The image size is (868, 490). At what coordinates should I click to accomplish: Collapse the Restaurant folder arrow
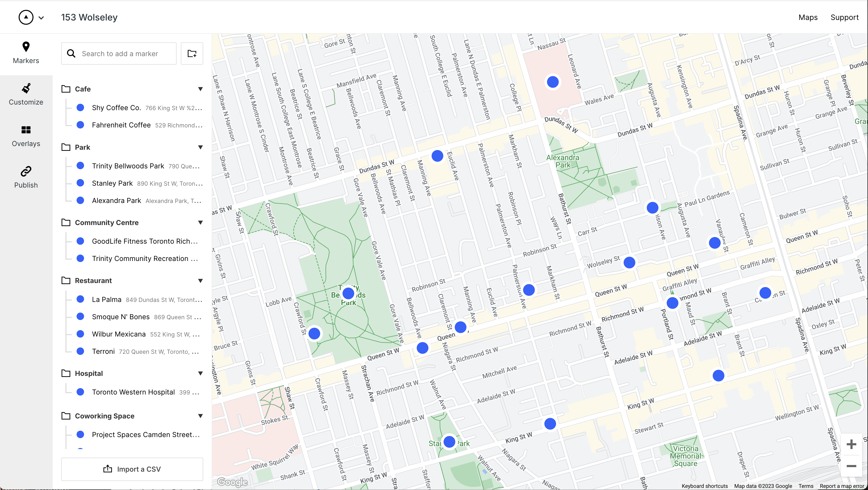pos(201,281)
